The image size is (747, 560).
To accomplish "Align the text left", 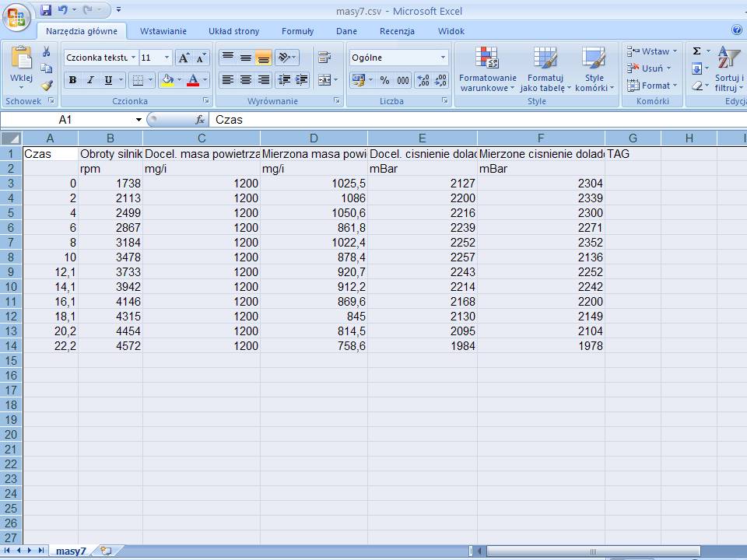I will [x=228, y=79].
